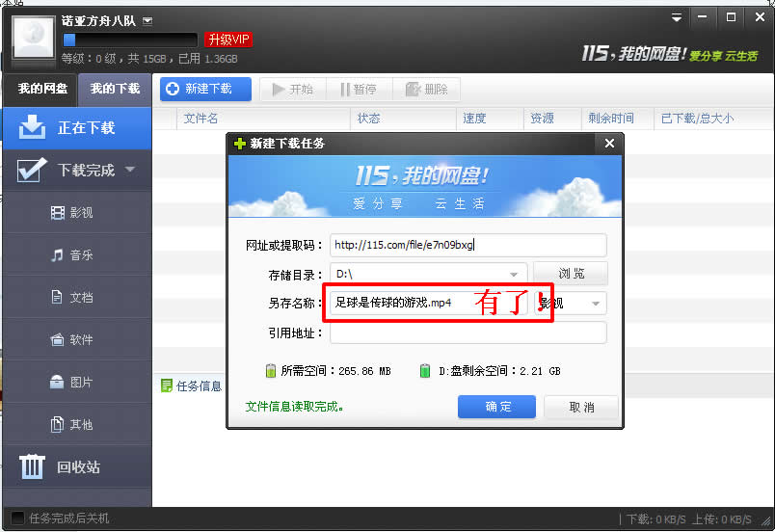
Task: Close the 115 main window
Action: pos(761,17)
